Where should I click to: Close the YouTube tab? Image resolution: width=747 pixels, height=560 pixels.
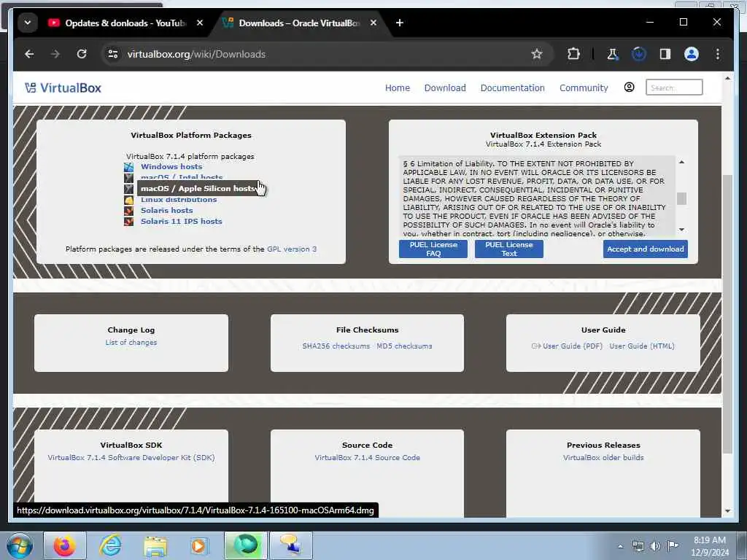tap(200, 23)
